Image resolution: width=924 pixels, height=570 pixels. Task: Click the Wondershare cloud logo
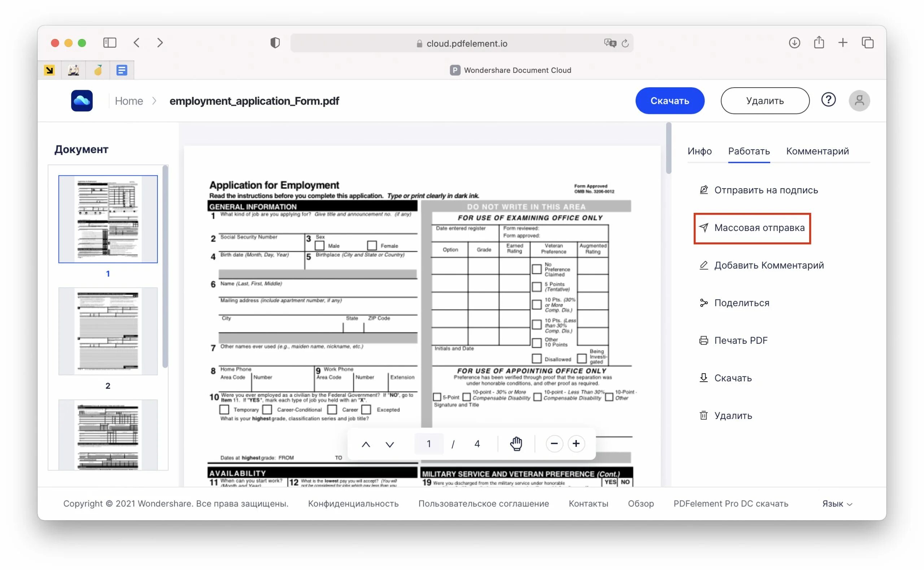82,101
